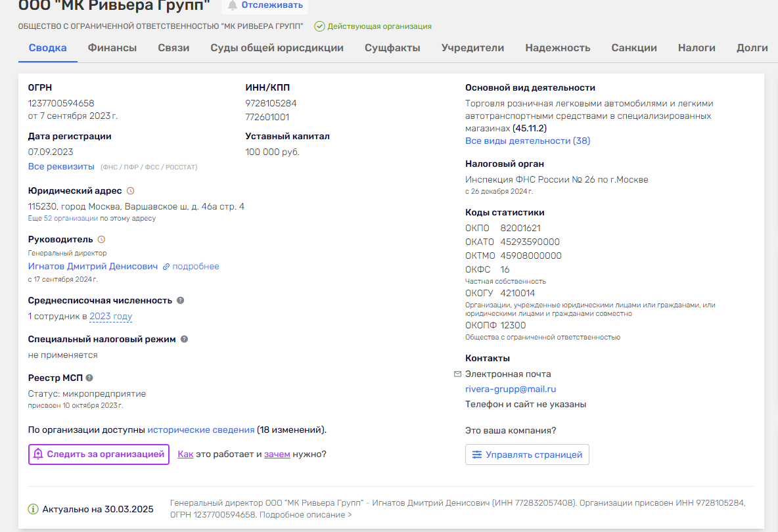The width and height of the screenshot is (778, 532).
Task: Click the Действующая организация status text
Action: [x=380, y=26]
